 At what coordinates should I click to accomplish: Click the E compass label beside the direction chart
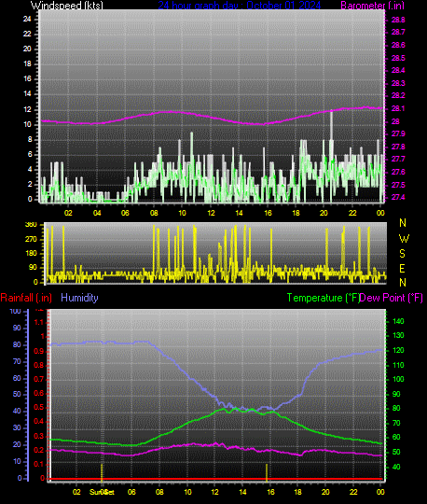[402, 269]
